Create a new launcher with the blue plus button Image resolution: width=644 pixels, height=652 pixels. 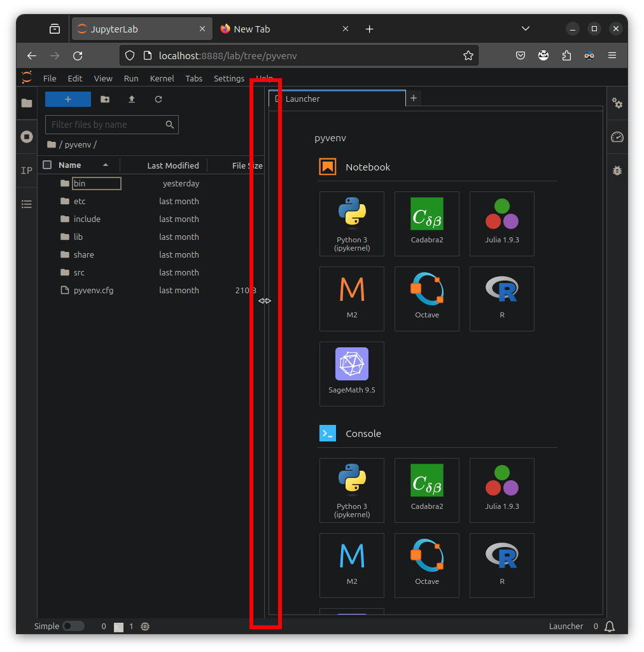pos(68,99)
